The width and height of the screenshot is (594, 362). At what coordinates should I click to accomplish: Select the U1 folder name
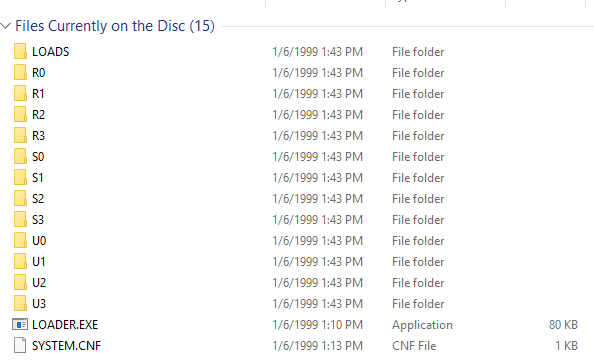(39, 262)
